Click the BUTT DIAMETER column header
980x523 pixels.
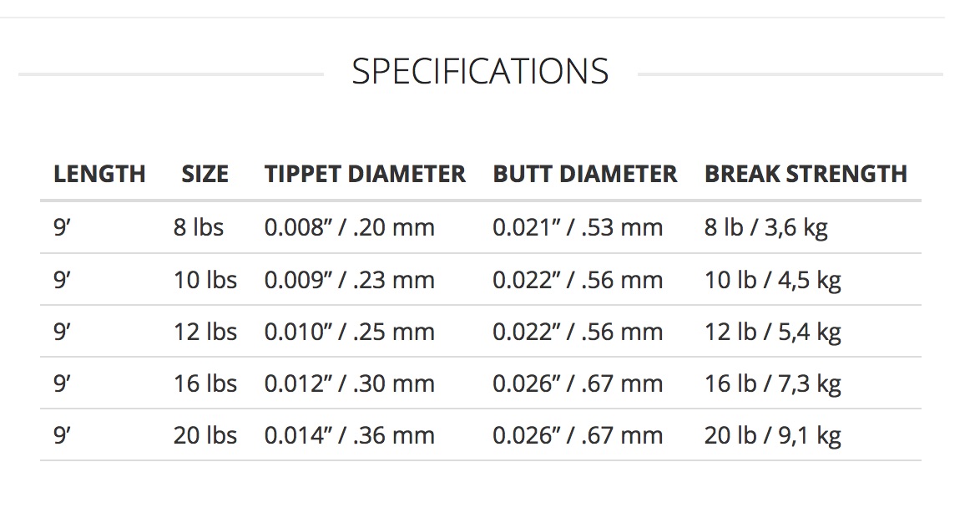585,174
